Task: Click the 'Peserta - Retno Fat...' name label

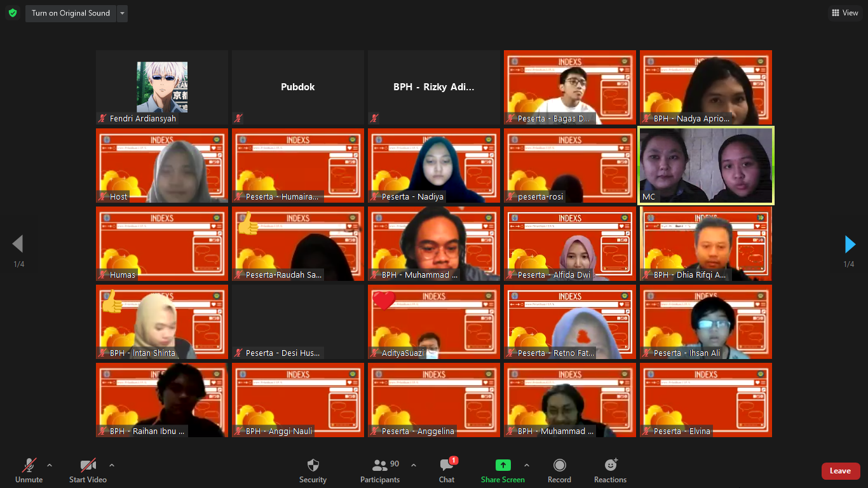Action: [x=556, y=353]
